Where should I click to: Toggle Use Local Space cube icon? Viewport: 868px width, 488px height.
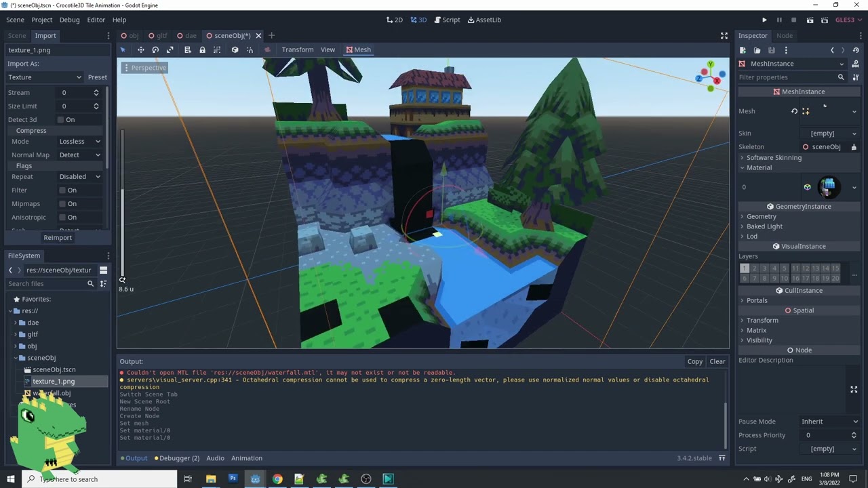[235, 49]
